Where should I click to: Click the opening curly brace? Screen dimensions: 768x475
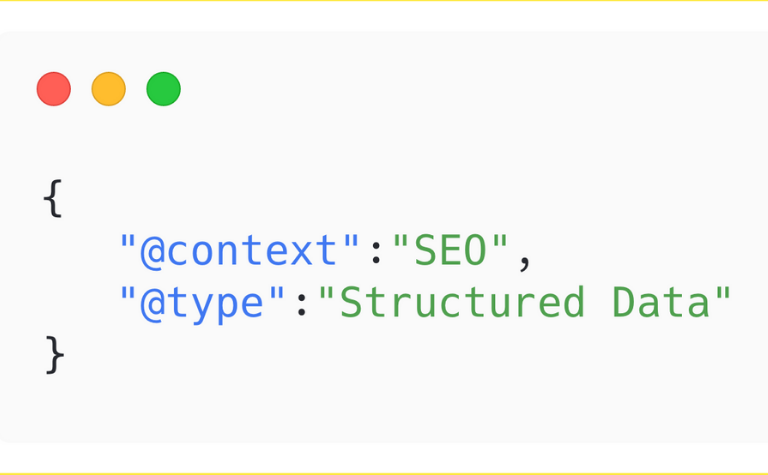53,198
